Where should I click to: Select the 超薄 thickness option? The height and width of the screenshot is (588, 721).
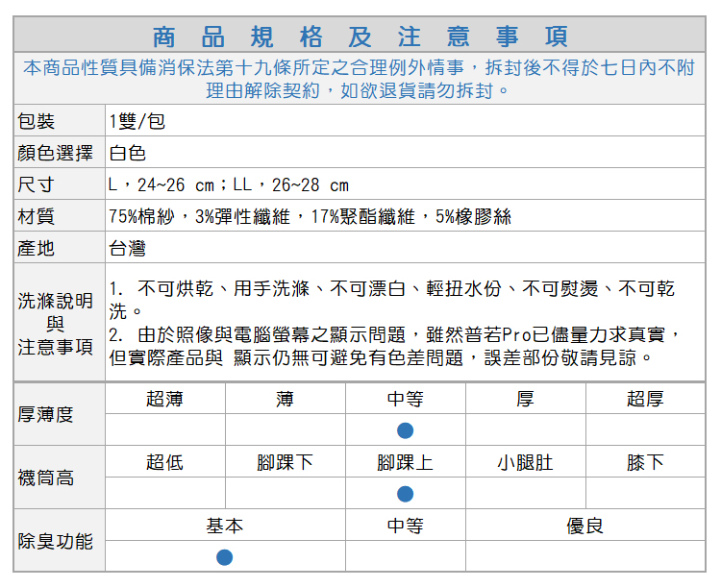tap(164, 399)
